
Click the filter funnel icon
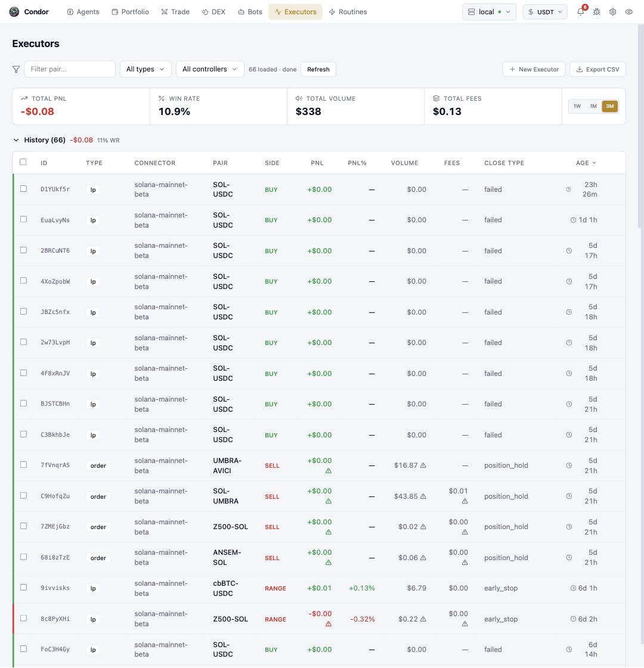click(x=16, y=69)
